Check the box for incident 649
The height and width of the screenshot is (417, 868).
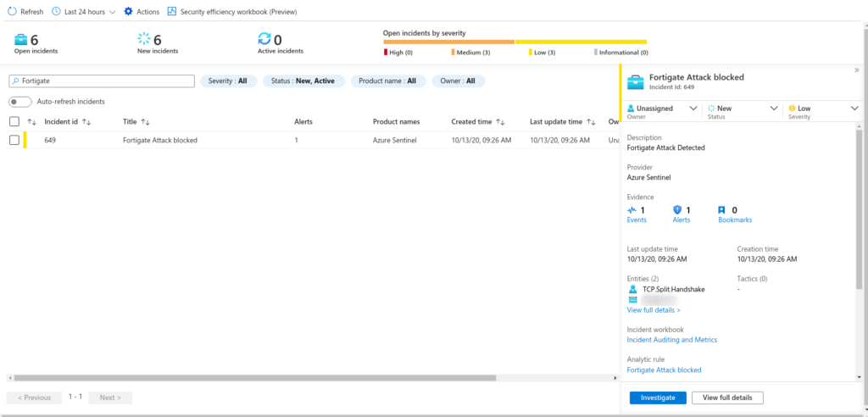coord(14,140)
